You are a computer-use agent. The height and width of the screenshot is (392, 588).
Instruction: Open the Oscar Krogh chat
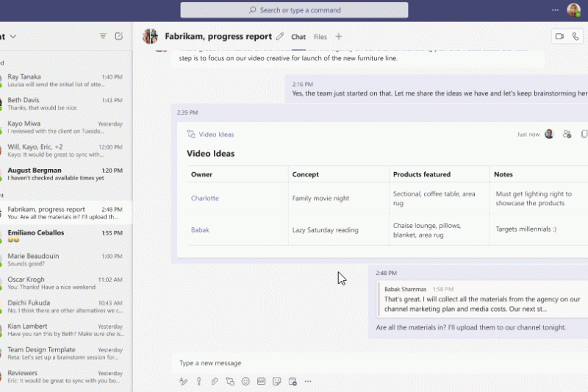coord(66,283)
